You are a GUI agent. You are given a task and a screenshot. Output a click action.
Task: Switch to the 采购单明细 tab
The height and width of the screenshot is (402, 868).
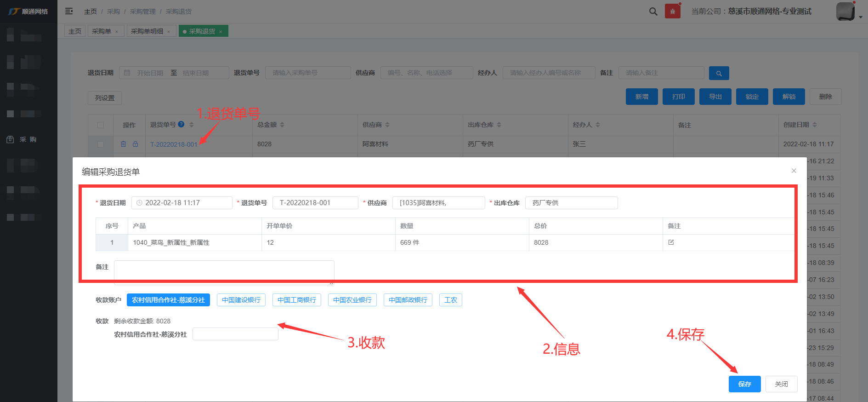[147, 31]
